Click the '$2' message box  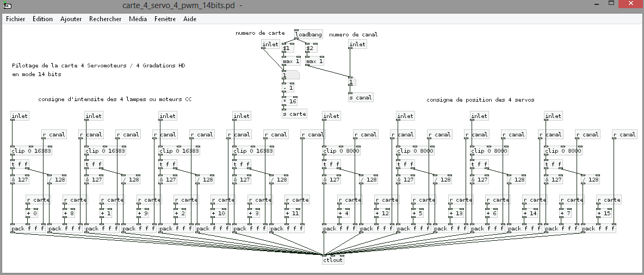pos(309,48)
